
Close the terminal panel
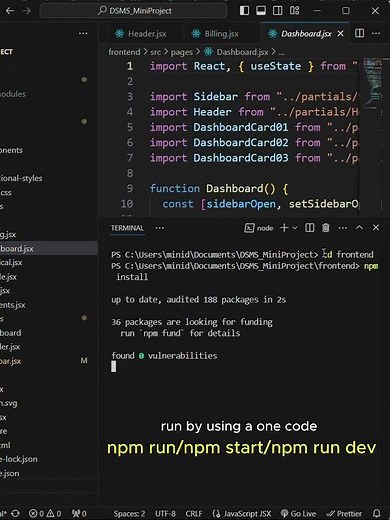point(376,227)
